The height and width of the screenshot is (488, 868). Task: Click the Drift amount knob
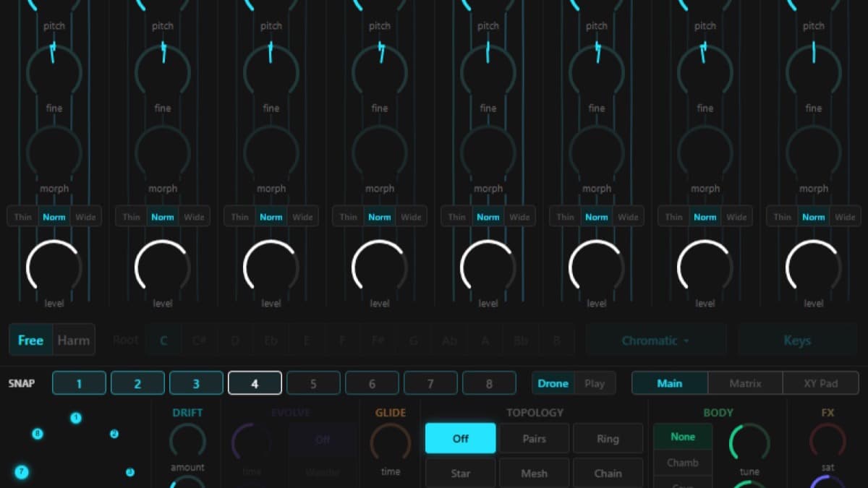(187, 442)
